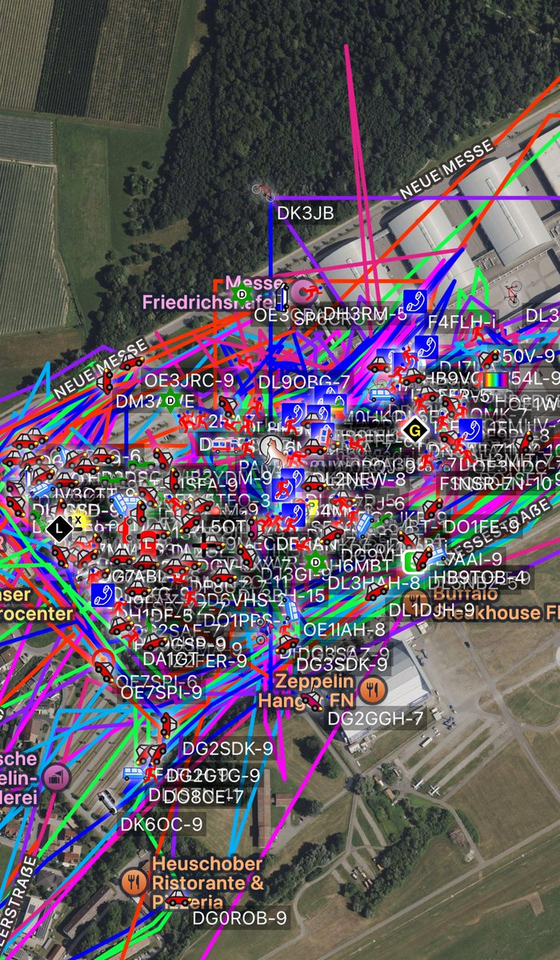Tap the DK6OC-9 station label
This screenshot has height=960, width=560.
click(x=162, y=823)
